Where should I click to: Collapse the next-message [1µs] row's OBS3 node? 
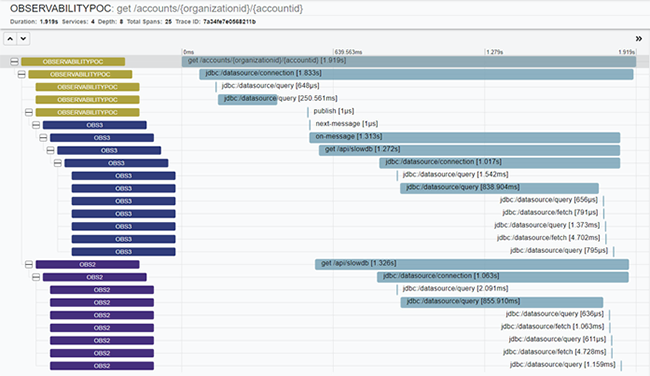click(36, 125)
